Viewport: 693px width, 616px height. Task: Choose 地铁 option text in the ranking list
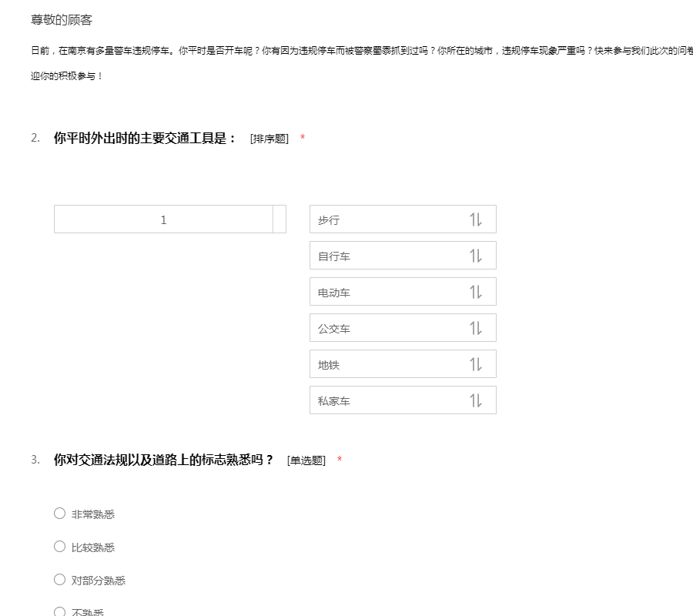click(x=329, y=365)
